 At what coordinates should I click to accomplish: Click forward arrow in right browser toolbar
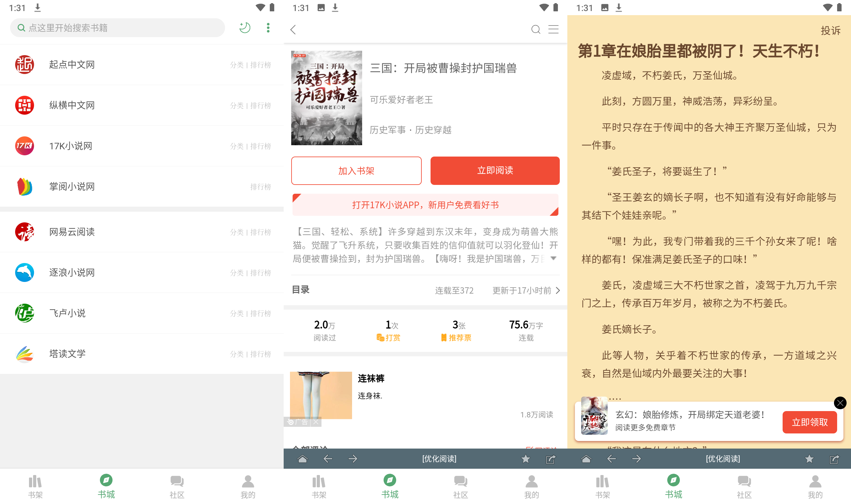click(636, 459)
